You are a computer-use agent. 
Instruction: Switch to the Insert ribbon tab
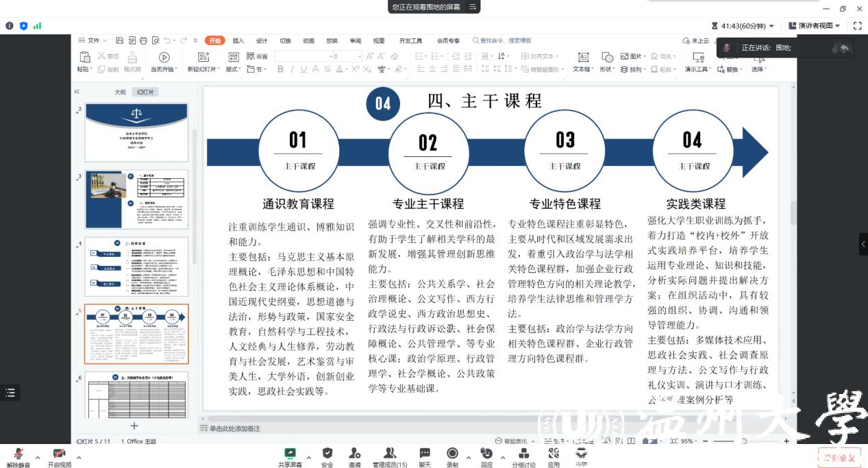click(238, 40)
